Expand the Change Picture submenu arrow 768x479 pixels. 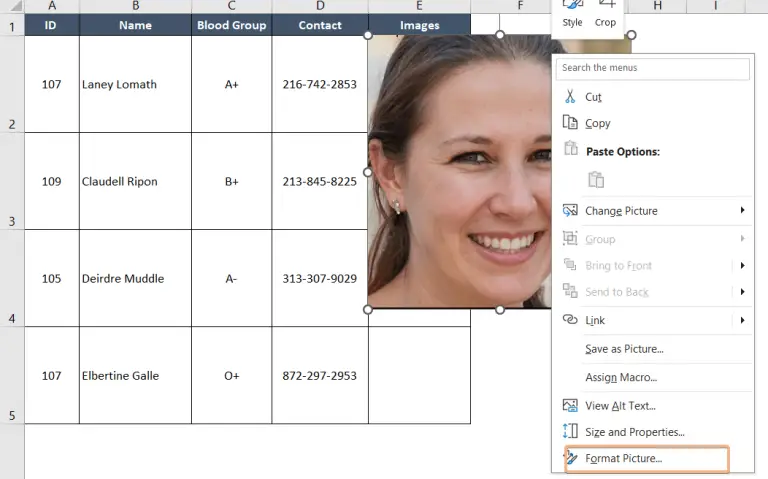point(742,211)
